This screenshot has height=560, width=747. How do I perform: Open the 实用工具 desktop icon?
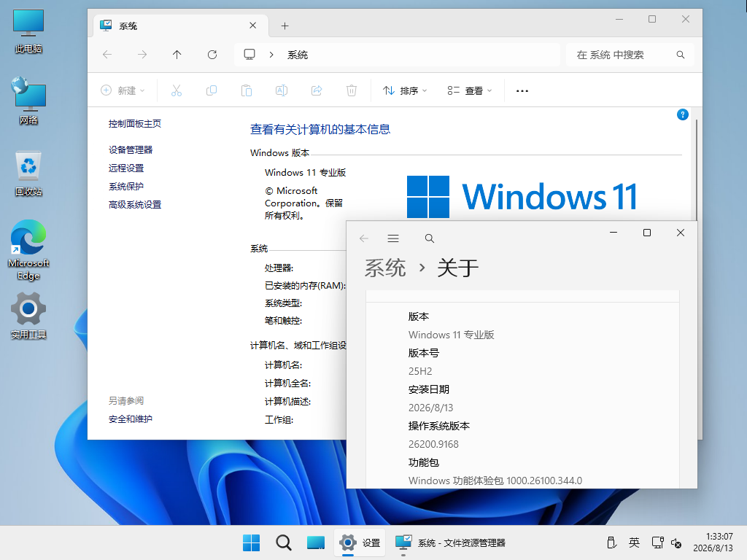(28, 315)
